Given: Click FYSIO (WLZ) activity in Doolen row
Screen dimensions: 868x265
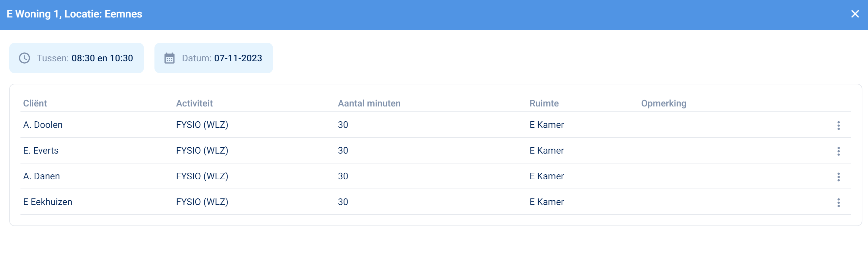Looking at the screenshot, I should click(x=202, y=125).
